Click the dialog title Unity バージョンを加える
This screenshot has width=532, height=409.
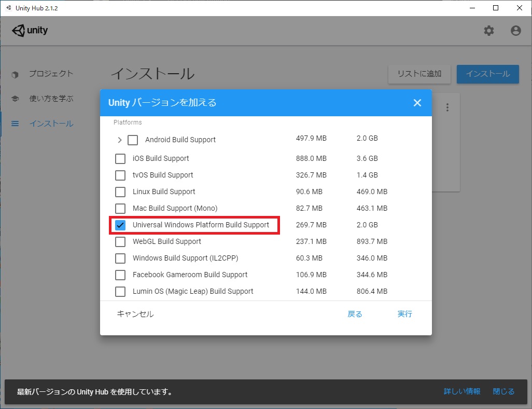point(162,103)
